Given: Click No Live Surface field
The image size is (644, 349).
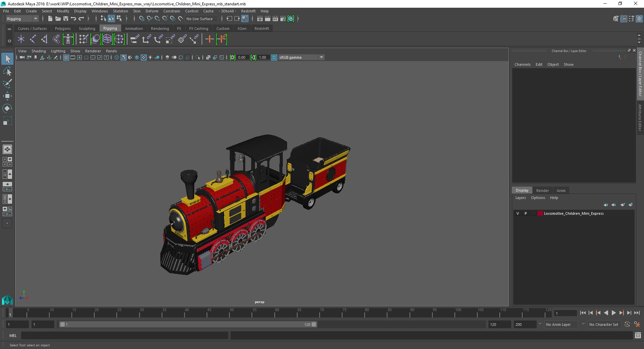Looking at the screenshot, I should coord(201,19).
